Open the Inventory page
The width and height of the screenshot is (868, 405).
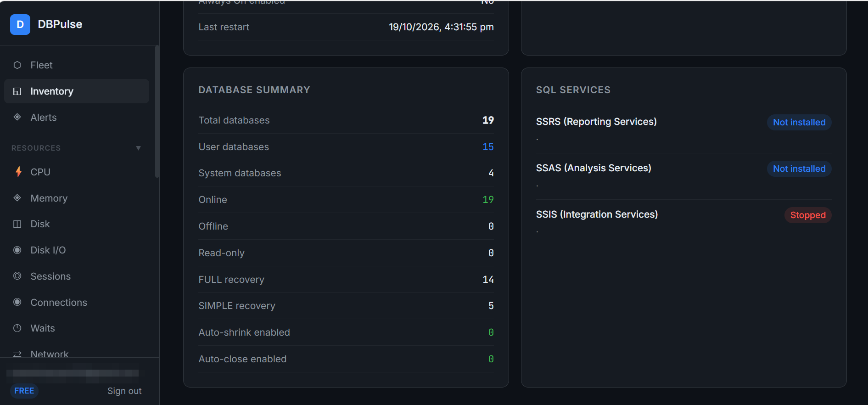[x=77, y=91]
